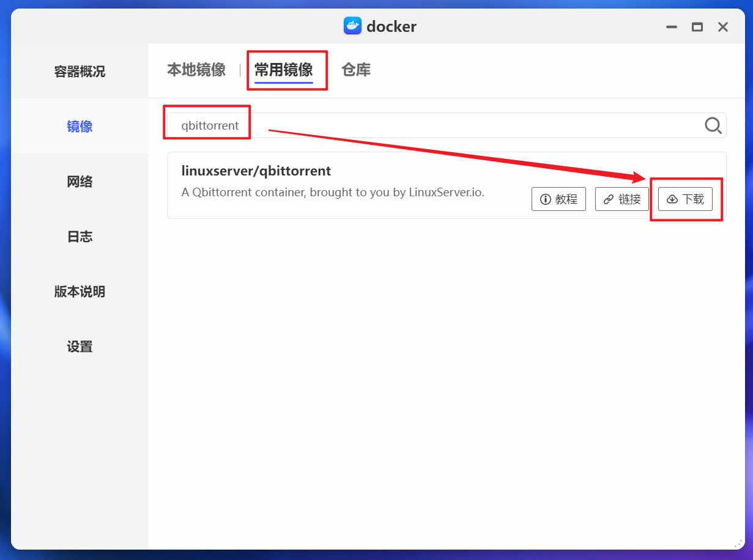Close the docker window
The image size is (753, 560).
pos(723,27)
